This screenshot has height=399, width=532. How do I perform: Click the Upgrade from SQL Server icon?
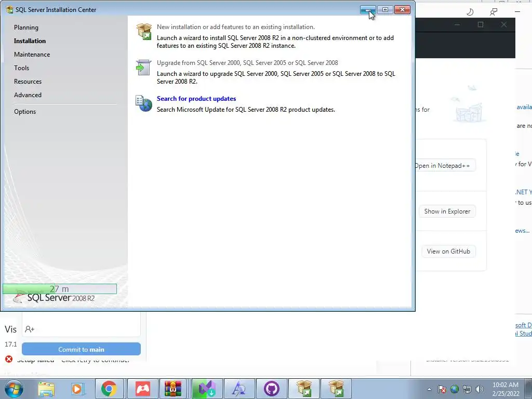pos(143,68)
